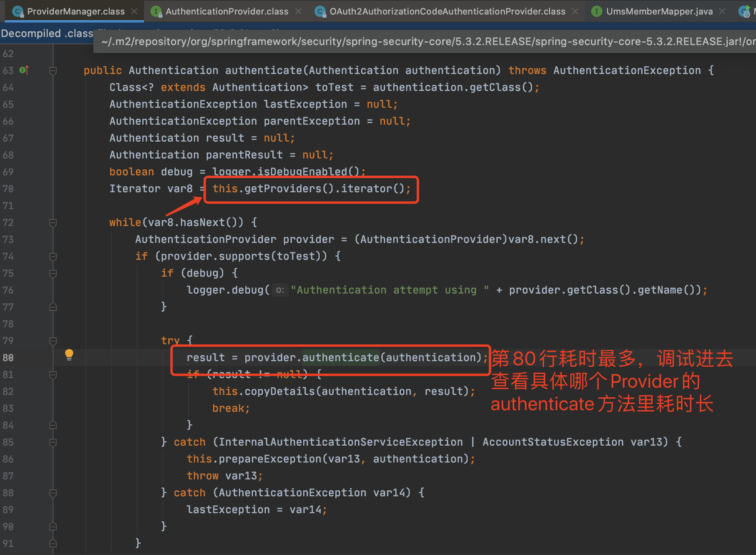This screenshot has height=555, width=756.
Task: Collapse the catch AuthenticationException block at line 88
Action: (53, 493)
